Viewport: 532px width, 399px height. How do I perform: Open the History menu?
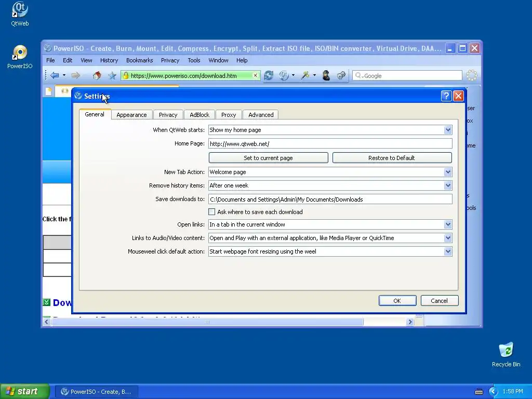(x=109, y=60)
